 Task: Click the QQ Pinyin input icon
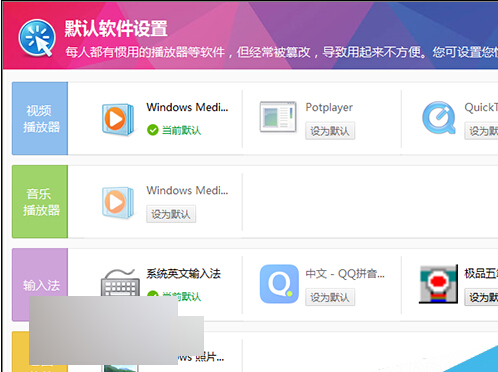[x=279, y=284]
